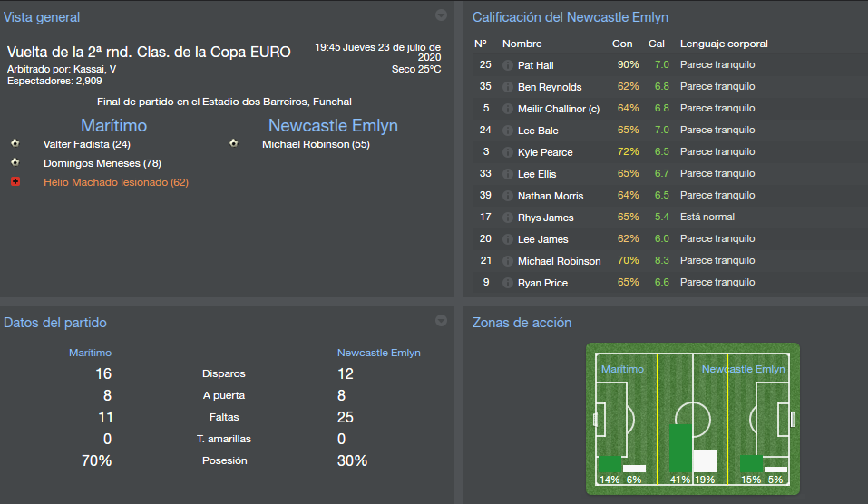Sort ratings by the Cal column header
The height and width of the screenshot is (504, 868).
pos(657,44)
